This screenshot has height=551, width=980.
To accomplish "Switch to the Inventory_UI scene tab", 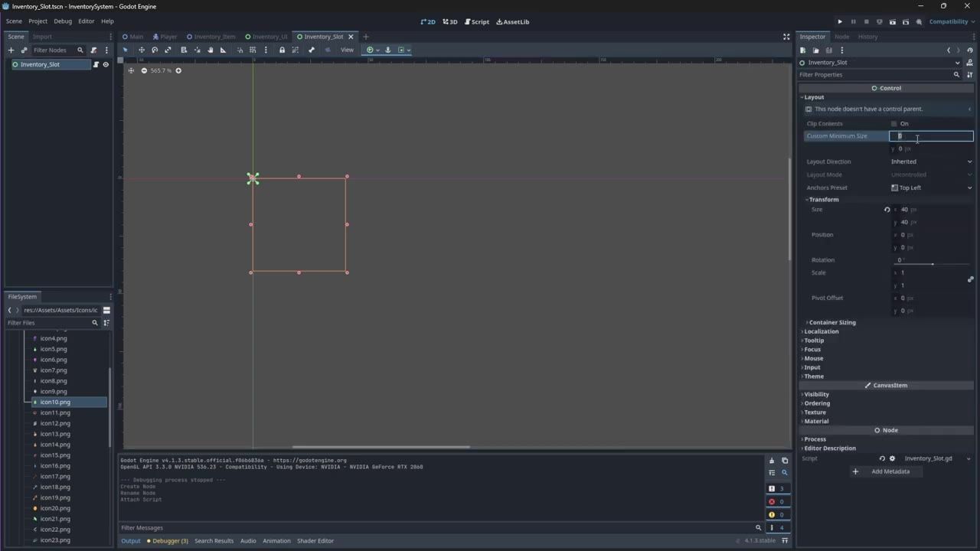I will [x=266, y=37].
